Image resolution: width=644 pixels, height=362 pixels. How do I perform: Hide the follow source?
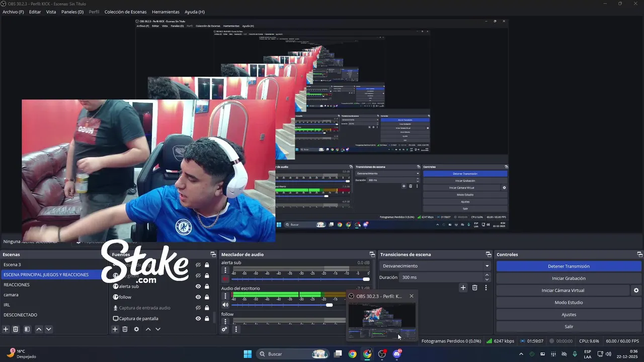[x=198, y=297]
